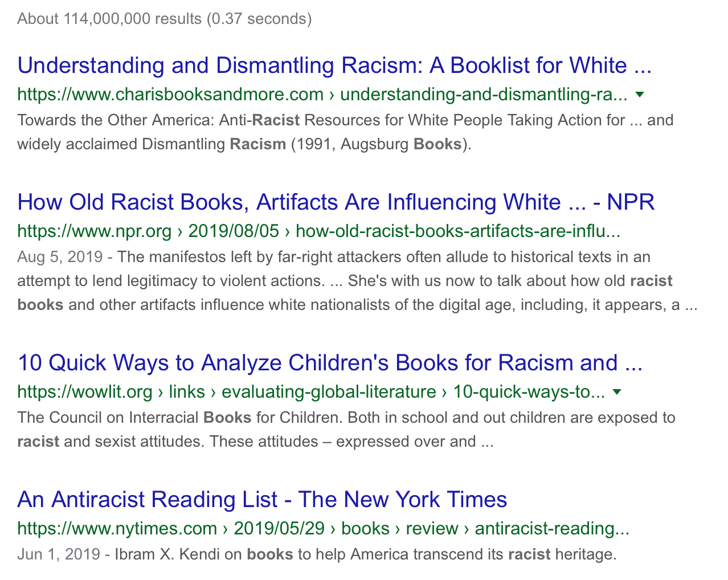Image resolution: width=728 pixels, height=580 pixels.
Task: Open 'How Old Racist Books, Artifacts' NPR result
Action: pyautogui.click(x=336, y=202)
